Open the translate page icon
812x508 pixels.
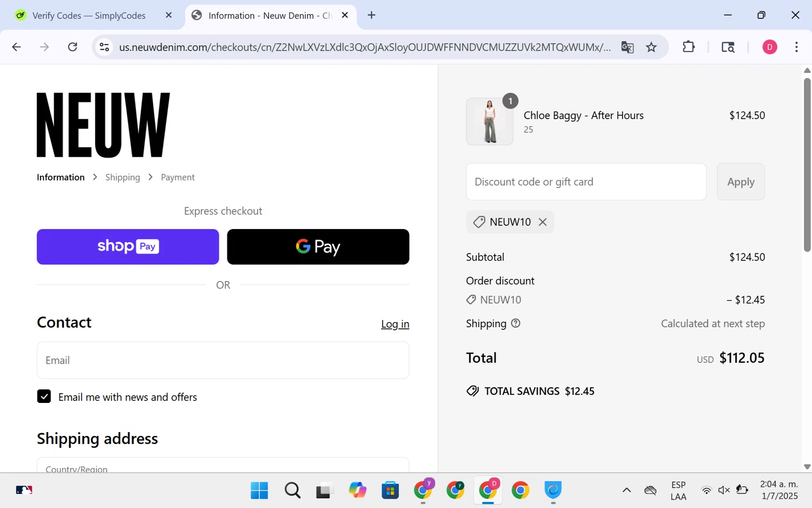pos(627,47)
